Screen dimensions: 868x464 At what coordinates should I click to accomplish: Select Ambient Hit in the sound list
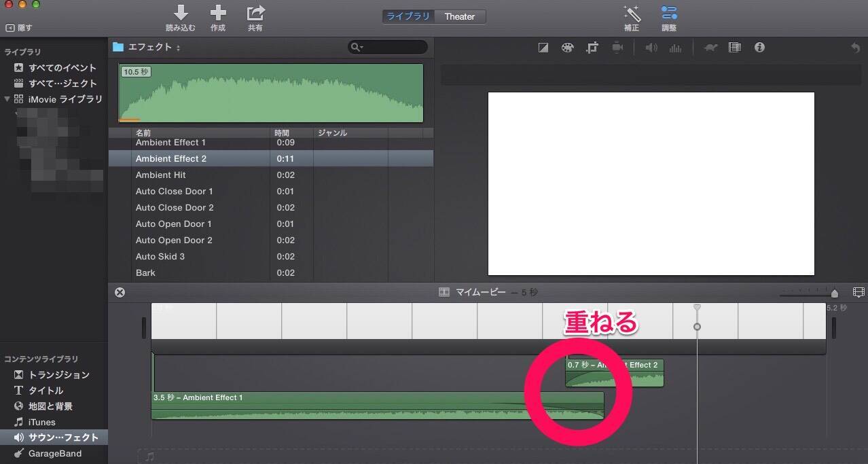click(x=161, y=175)
